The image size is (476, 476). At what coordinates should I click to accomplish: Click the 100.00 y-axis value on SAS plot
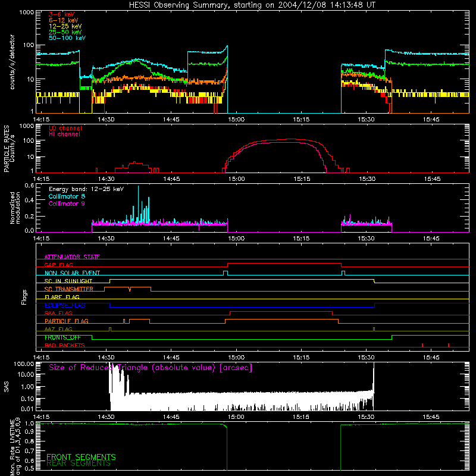pos(24,364)
